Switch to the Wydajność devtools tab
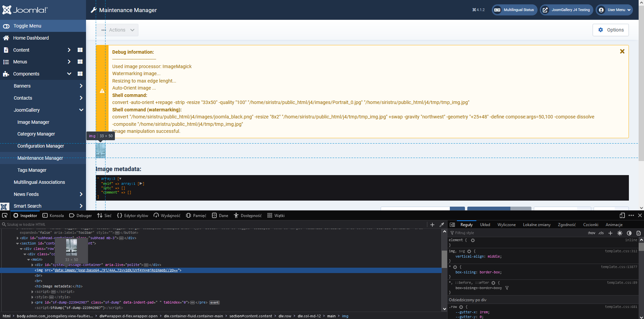Screen dimensions: 644x319 pos(167,216)
